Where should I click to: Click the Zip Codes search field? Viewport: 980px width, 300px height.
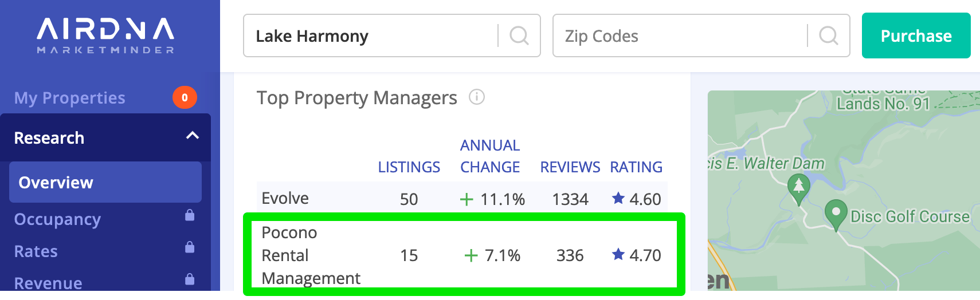click(x=701, y=35)
